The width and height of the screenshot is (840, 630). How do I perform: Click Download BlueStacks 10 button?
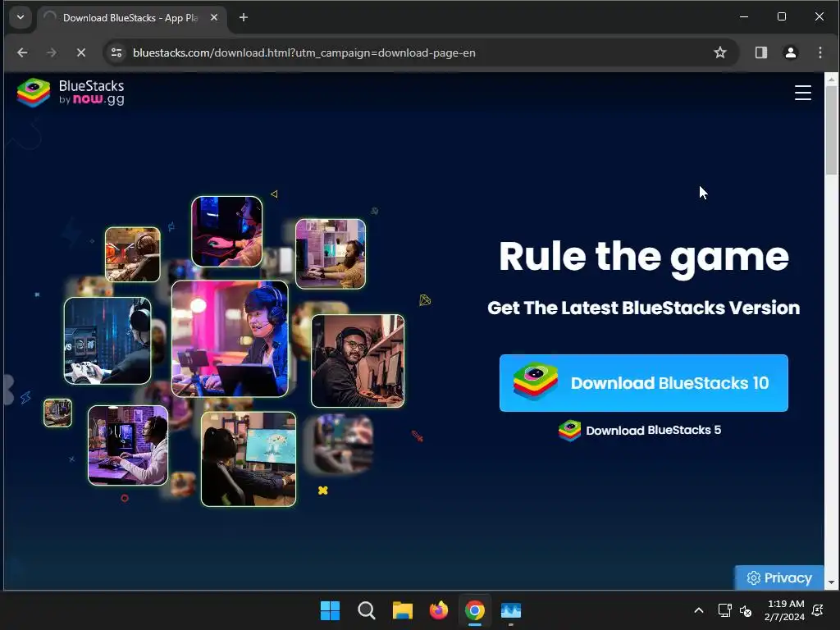click(643, 383)
